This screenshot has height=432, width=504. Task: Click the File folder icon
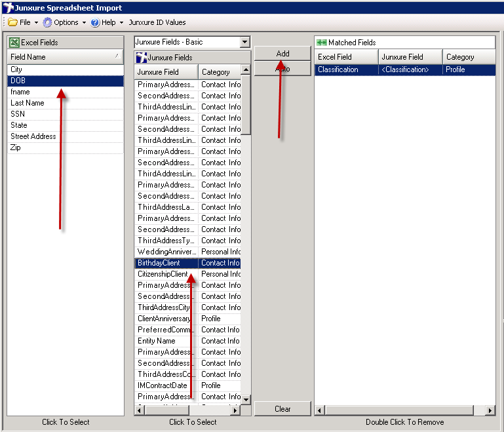point(13,22)
